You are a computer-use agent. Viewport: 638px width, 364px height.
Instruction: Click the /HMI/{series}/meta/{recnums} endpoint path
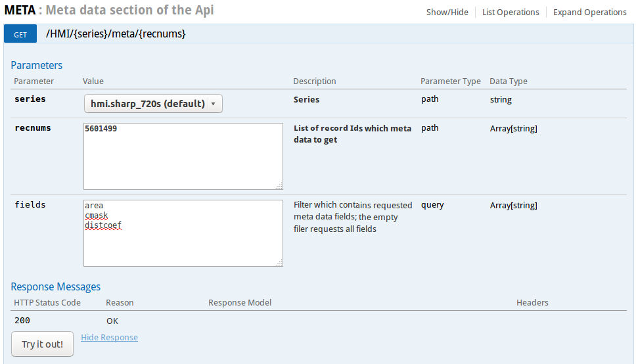tap(116, 34)
